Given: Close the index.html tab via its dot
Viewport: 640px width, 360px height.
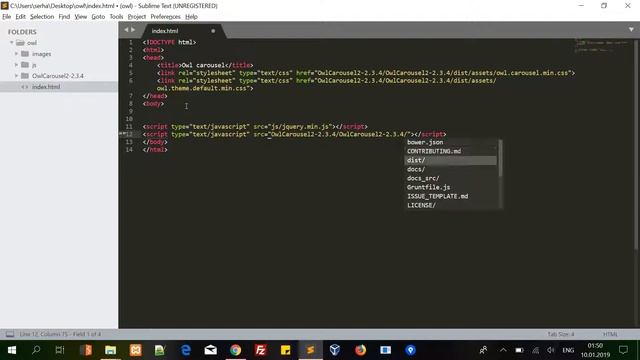Looking at the screenshot, I should [x=213, y=31].
